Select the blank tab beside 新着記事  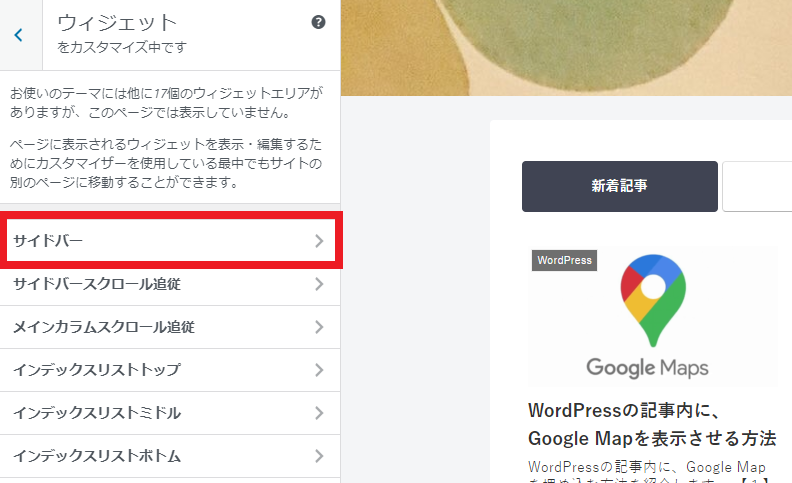click(757, 186)
